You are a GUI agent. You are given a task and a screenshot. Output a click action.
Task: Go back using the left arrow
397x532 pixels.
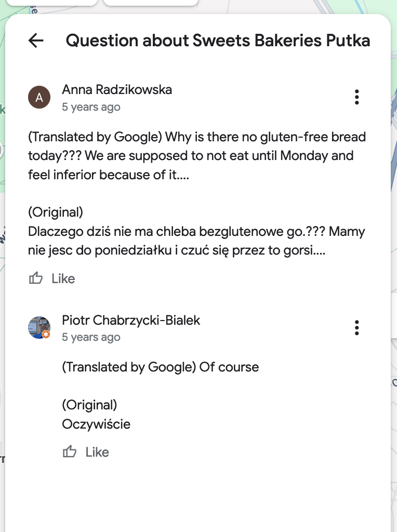36,41
